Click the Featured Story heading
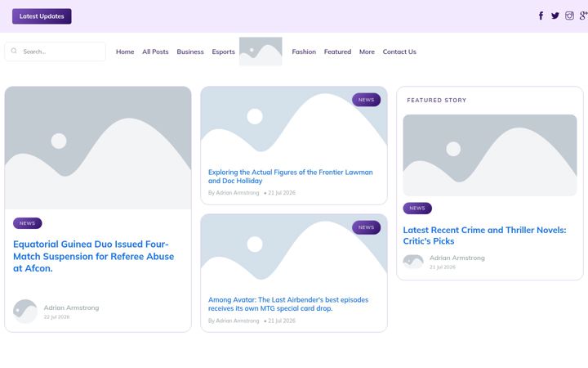This screenshot has width=588, height=368. click(x=436, y=101)
